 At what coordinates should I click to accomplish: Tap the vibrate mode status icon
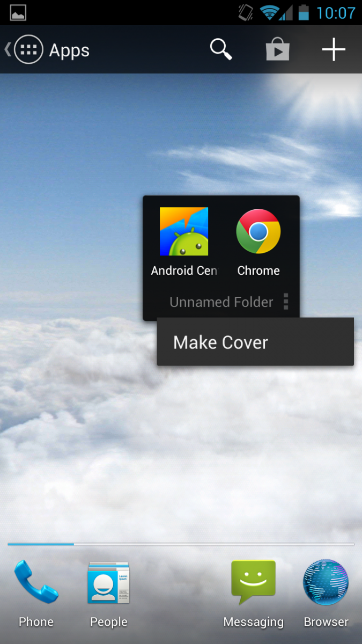click(x=246, y=12)
